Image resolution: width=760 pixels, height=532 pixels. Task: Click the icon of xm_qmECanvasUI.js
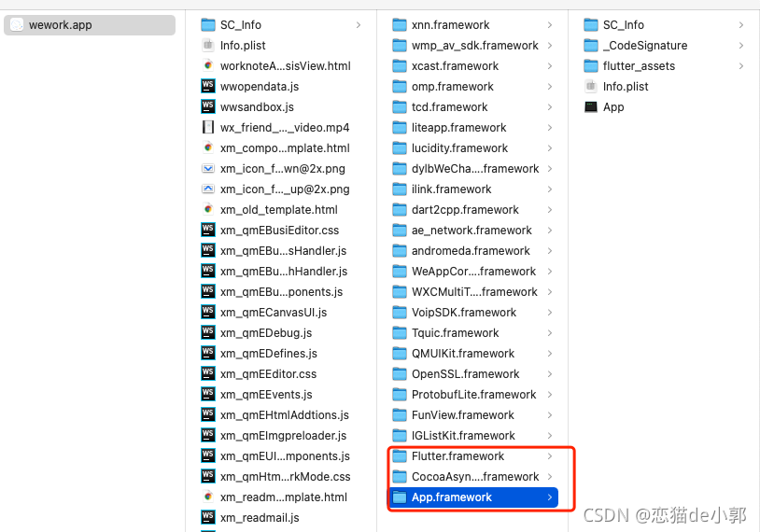[x=208, y=312]
